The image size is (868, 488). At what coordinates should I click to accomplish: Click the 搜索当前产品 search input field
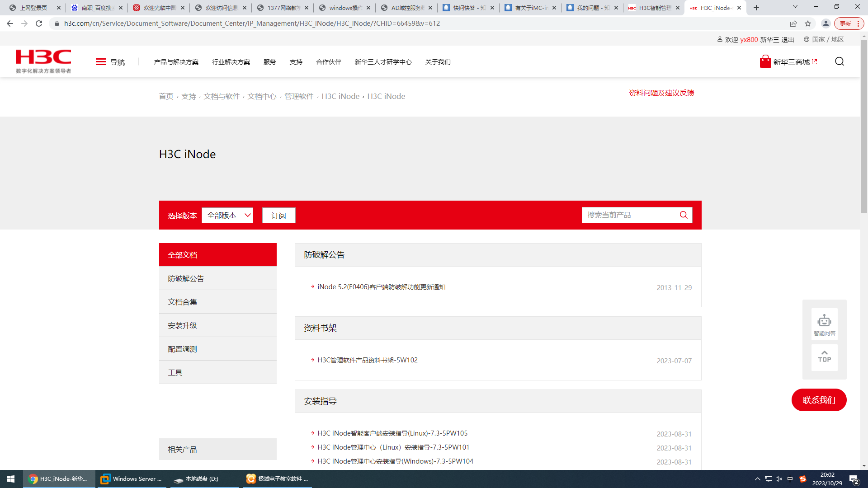pos(628,215)
